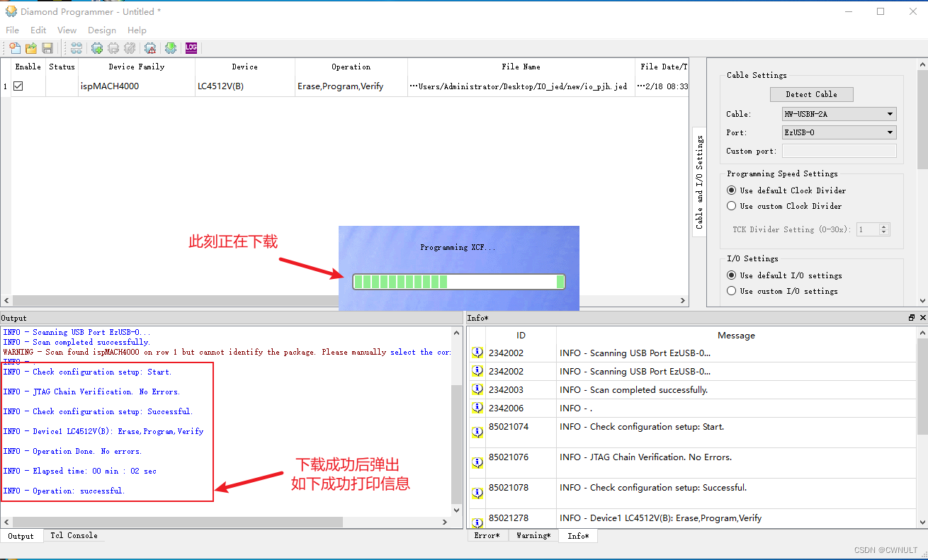Undock the Info panel with float icon

tap(912, 318)
